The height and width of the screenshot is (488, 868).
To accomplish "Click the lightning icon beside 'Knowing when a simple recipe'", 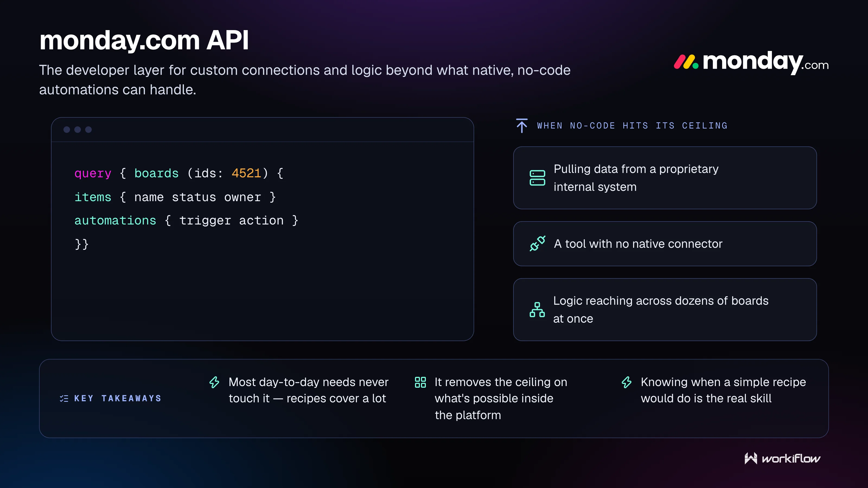I will pyautogui.click(x=626, y=382).
